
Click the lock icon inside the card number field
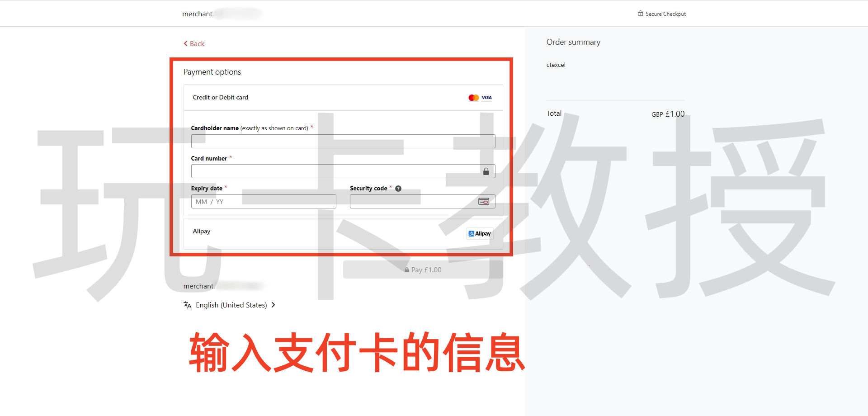coord(486,171)
